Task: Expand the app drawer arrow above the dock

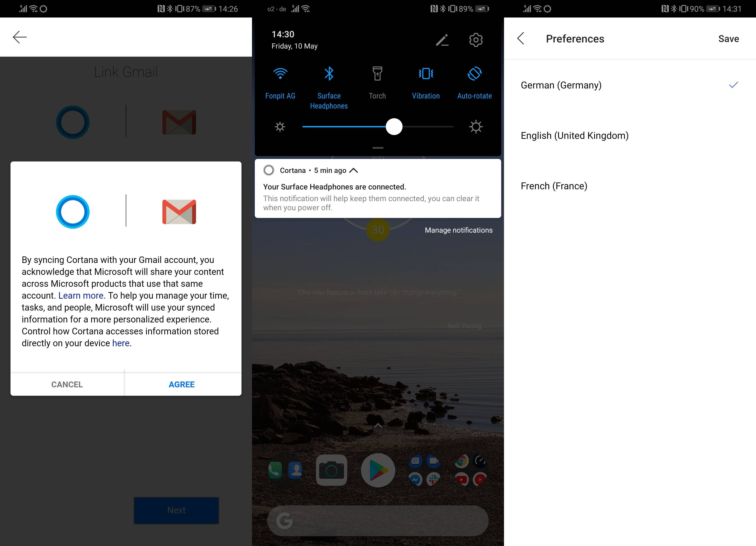Action: pyautogui.click(x=378, y=425)
